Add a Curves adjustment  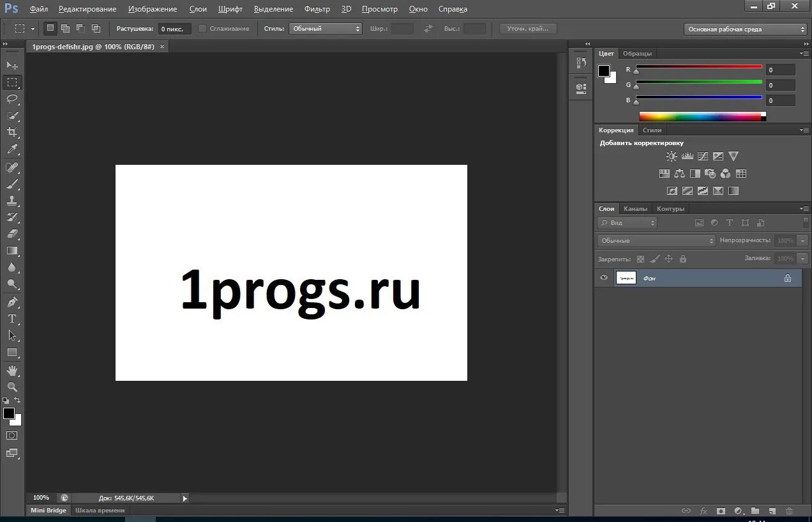pos(703,156)
